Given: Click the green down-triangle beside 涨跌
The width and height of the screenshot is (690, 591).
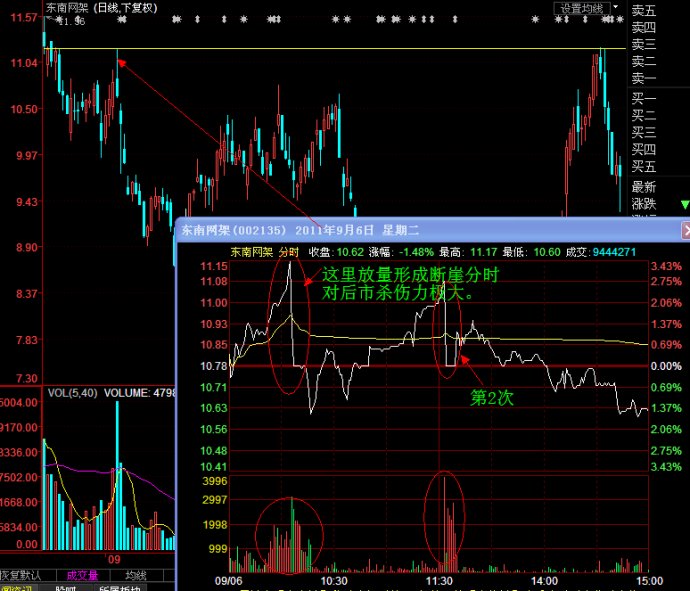Looking at the screenshot, I should (685, 205).
